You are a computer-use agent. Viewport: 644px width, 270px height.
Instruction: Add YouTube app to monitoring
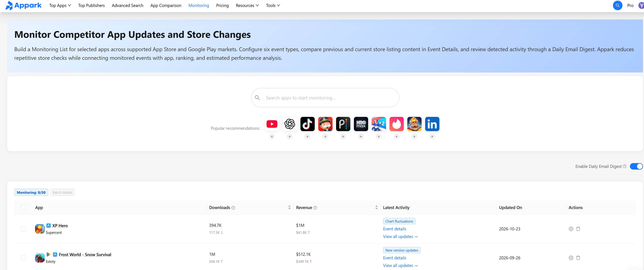[x=272, y=137]
